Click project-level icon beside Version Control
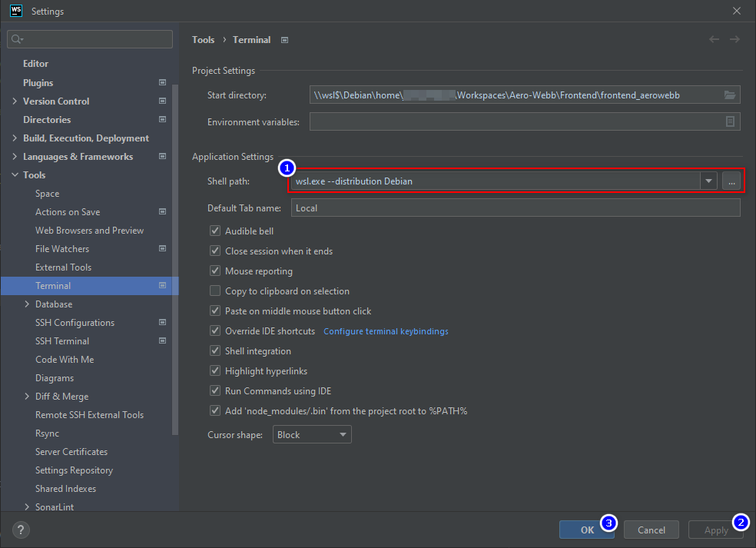 click(x=162, y=101)
